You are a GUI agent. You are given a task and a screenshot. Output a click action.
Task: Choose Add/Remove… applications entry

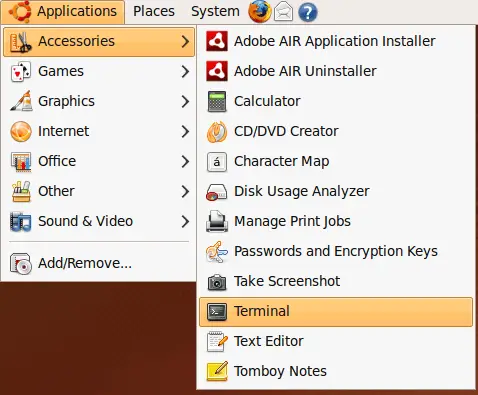tap(99, 263)
